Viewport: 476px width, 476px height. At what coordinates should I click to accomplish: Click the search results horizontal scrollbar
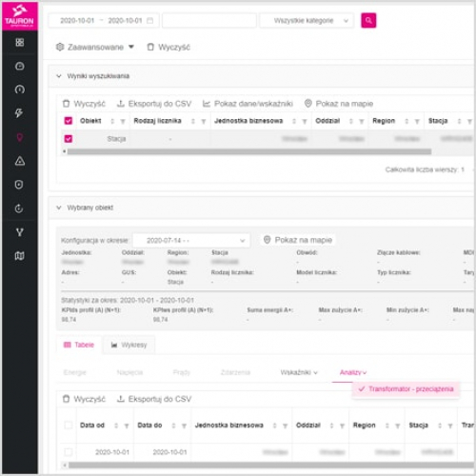coord(249,151)
